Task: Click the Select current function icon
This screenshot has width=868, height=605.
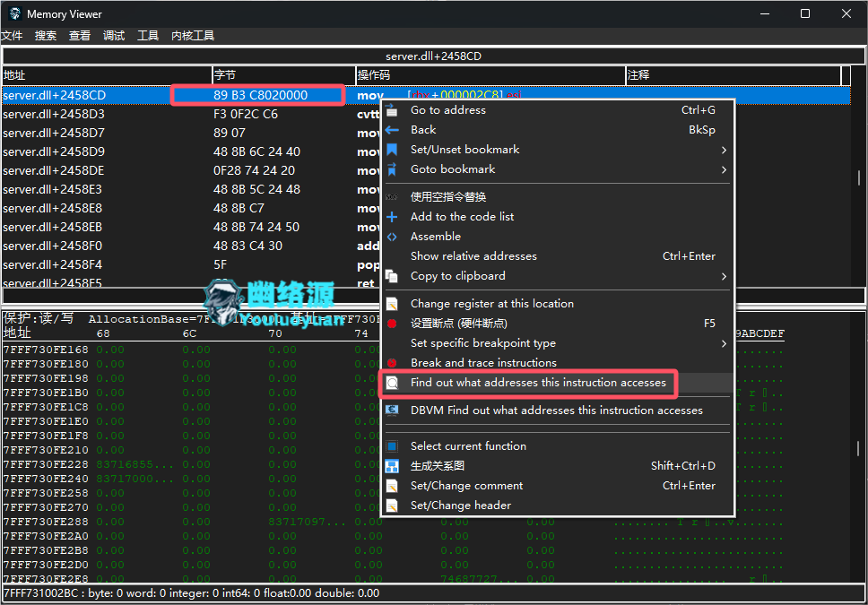Action: (x=392, y=446)
